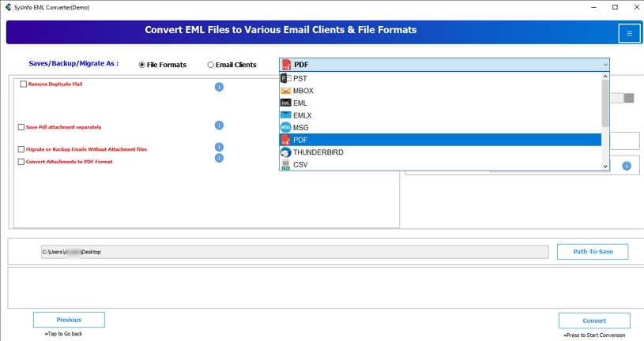Click info icon beside Save Pdf attachment separately
Screen dimensions: 644x341
(x=219, y=126)
